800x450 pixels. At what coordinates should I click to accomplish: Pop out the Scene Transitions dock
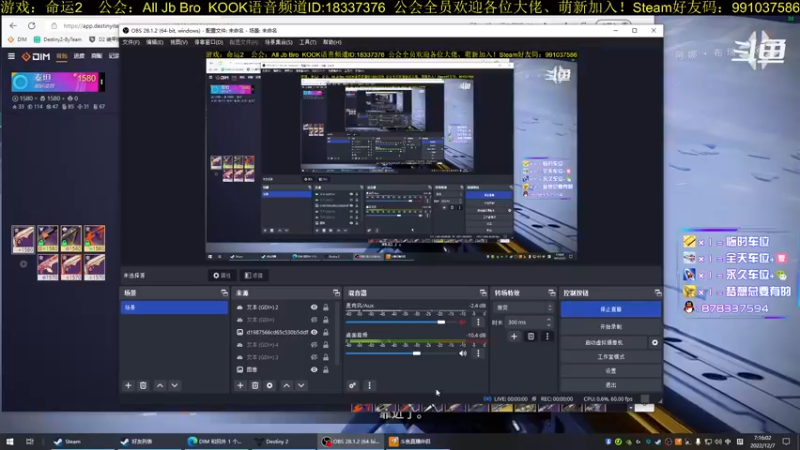pyautogui.click(x=552, y=293)
